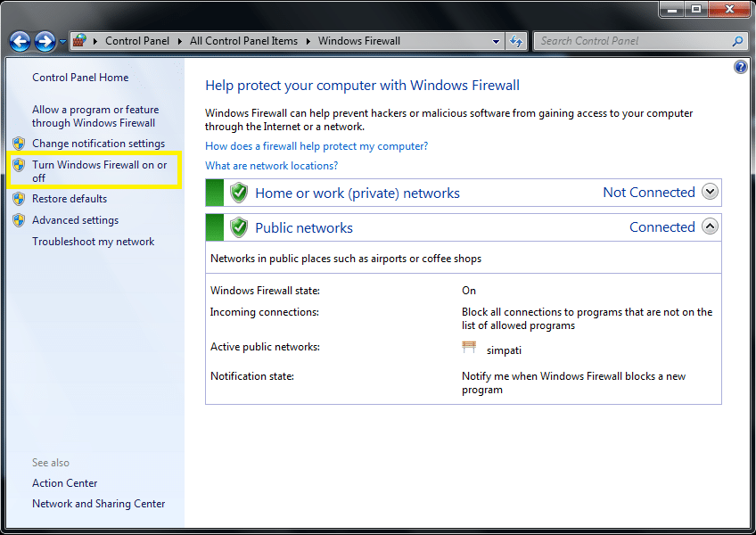
Task: Click the green shield on Public networks
Action: [x=239, y=227]
